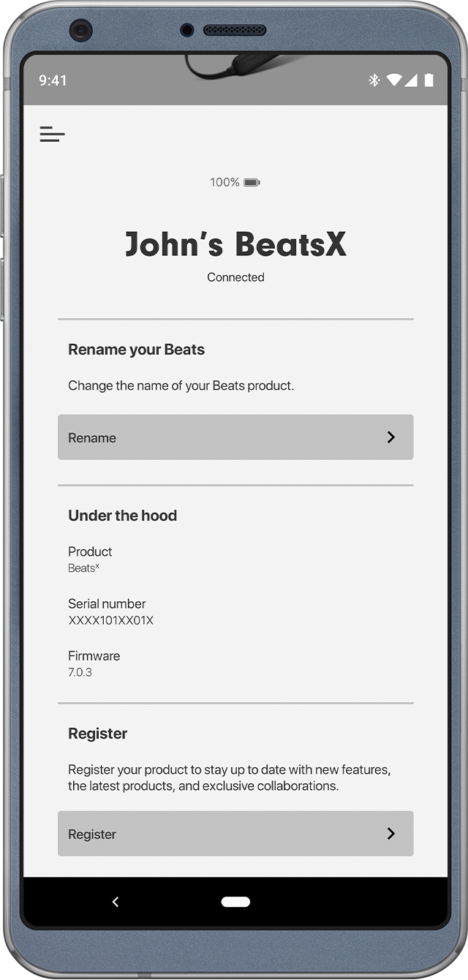This screenshot has height=980, width=468.
Task: Tap the cellular signal status icon
Action: [411, 80]
